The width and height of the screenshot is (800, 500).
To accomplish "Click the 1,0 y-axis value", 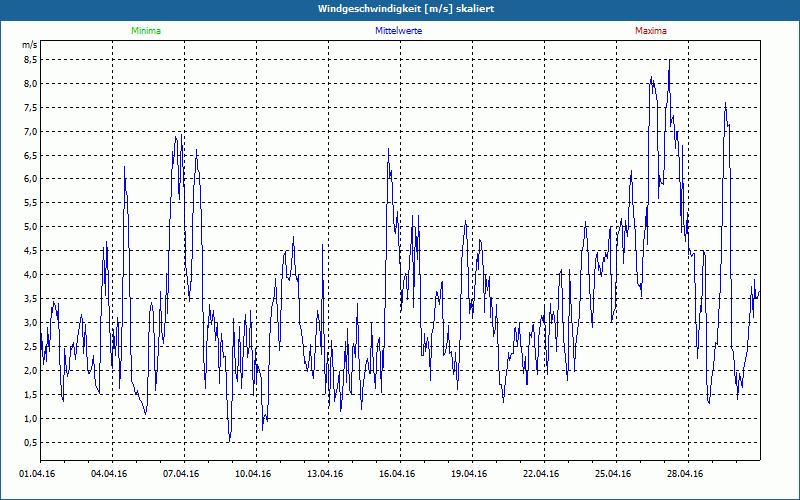I will point(31,419).
